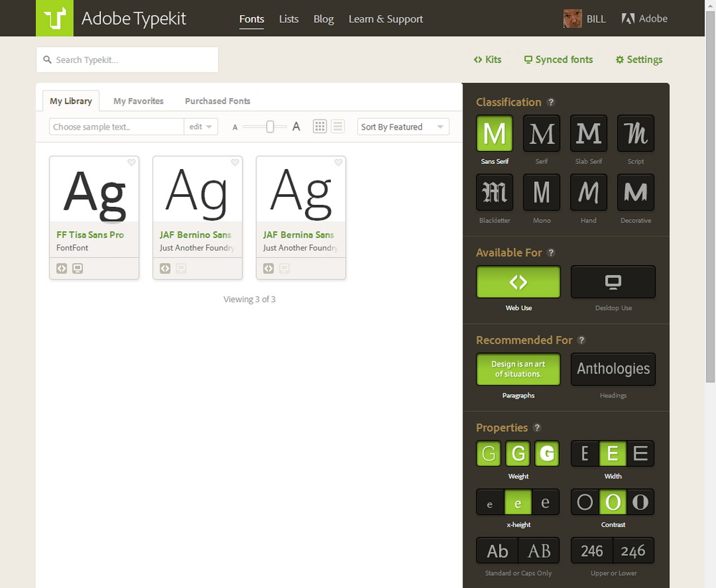716x588 pixels.
Task: Toggle the Sans Serif classification
Action: coord(495,133)
